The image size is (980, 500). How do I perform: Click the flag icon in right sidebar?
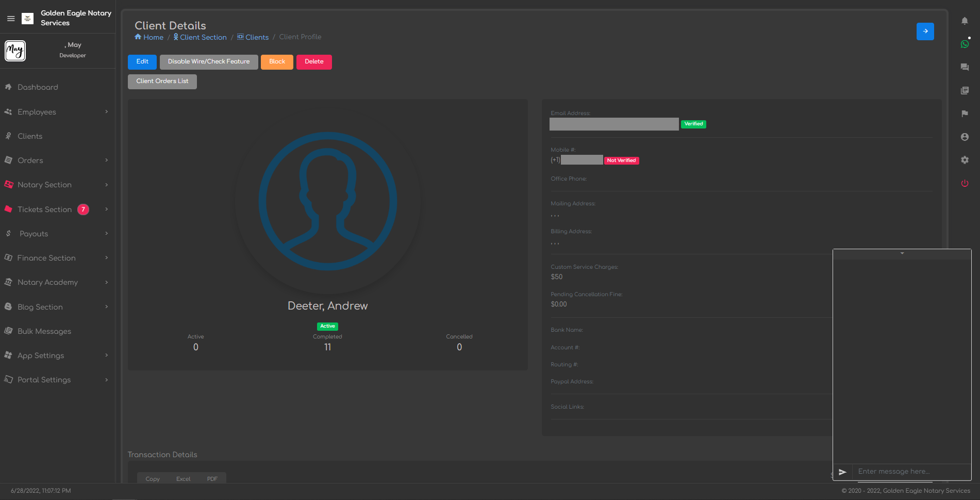click(965, 114)
